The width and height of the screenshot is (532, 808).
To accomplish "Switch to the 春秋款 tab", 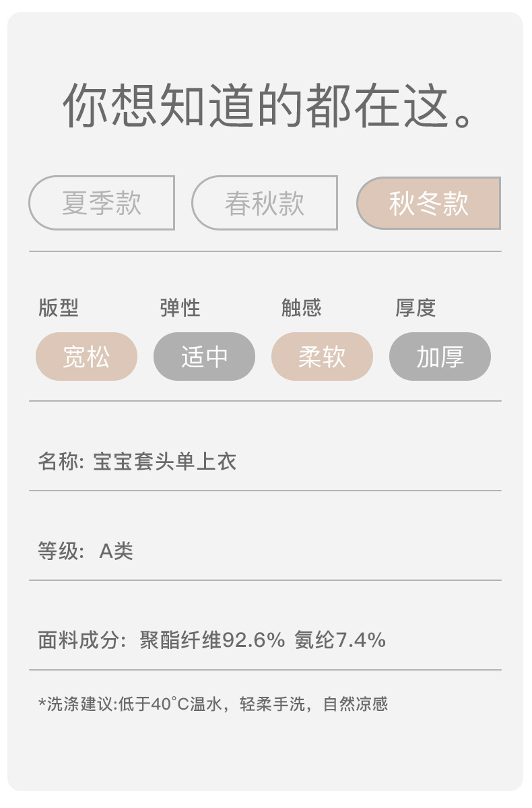I will tap(265, 203).
